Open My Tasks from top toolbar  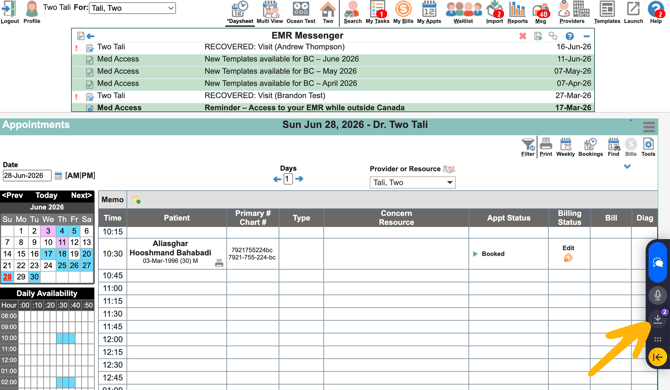[x=377, y=12]
